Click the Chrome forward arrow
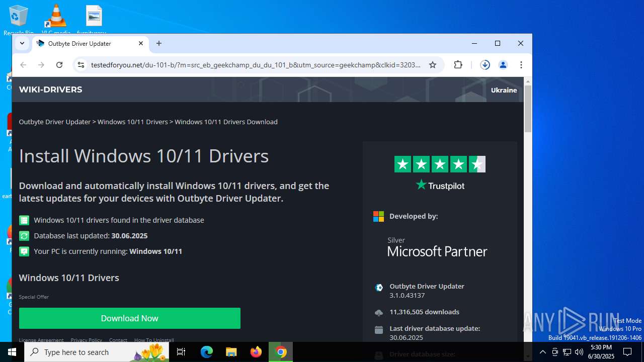 [x=41, y=65]
